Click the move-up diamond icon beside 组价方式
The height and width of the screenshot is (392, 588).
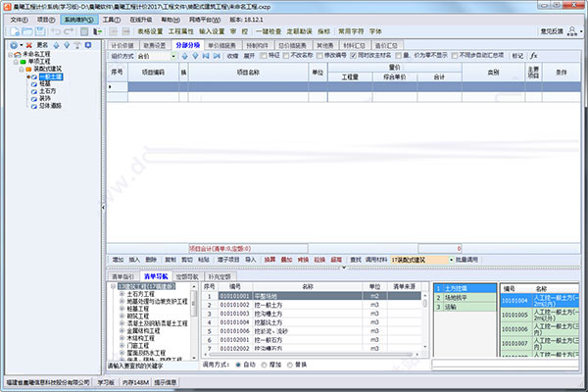click(185, 56)
